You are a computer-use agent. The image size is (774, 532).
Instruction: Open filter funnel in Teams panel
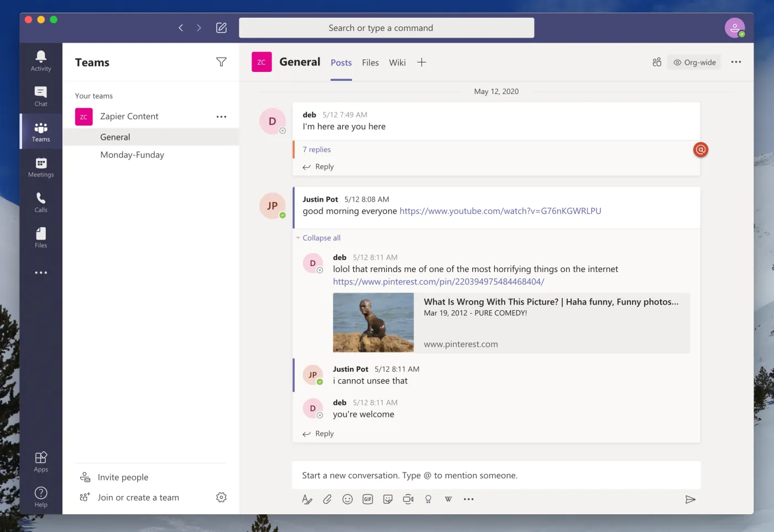coord(221,62)
